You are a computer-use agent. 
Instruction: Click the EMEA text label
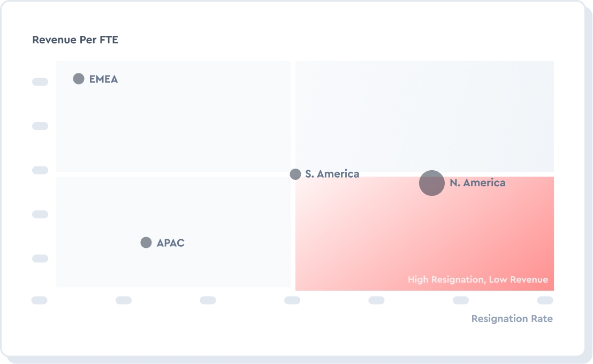pos(103,79)
